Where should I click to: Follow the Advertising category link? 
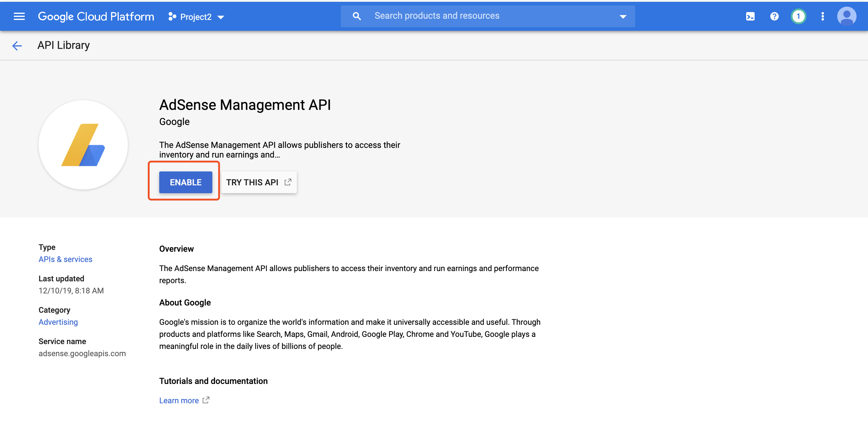58,322
